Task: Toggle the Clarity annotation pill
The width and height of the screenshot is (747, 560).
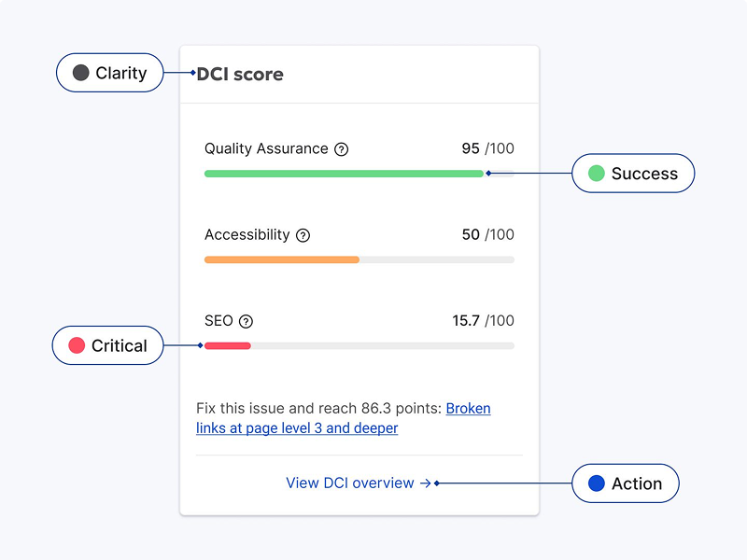Action: pos(109,72)
